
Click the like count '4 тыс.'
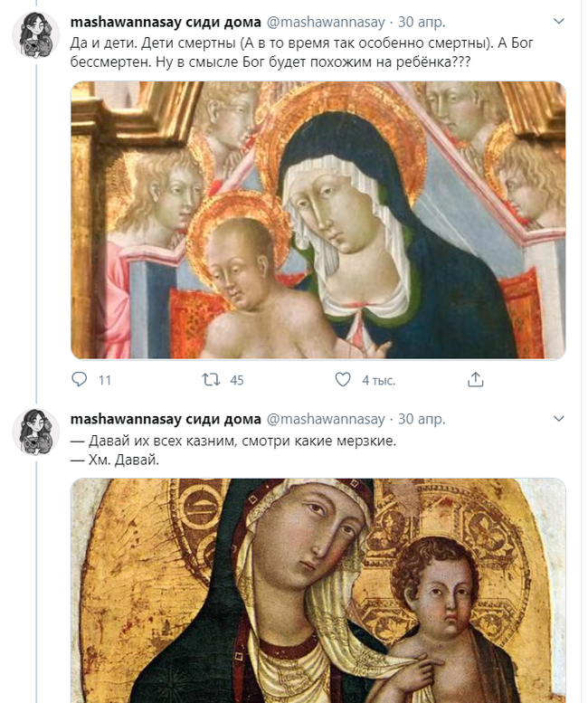[x=379, y=380]
